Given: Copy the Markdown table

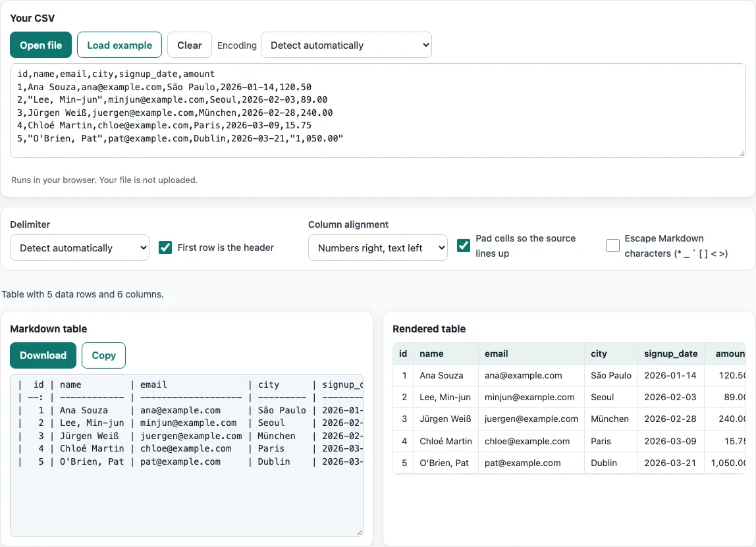Looking at the screenshot, I should (x=103, y=355).
